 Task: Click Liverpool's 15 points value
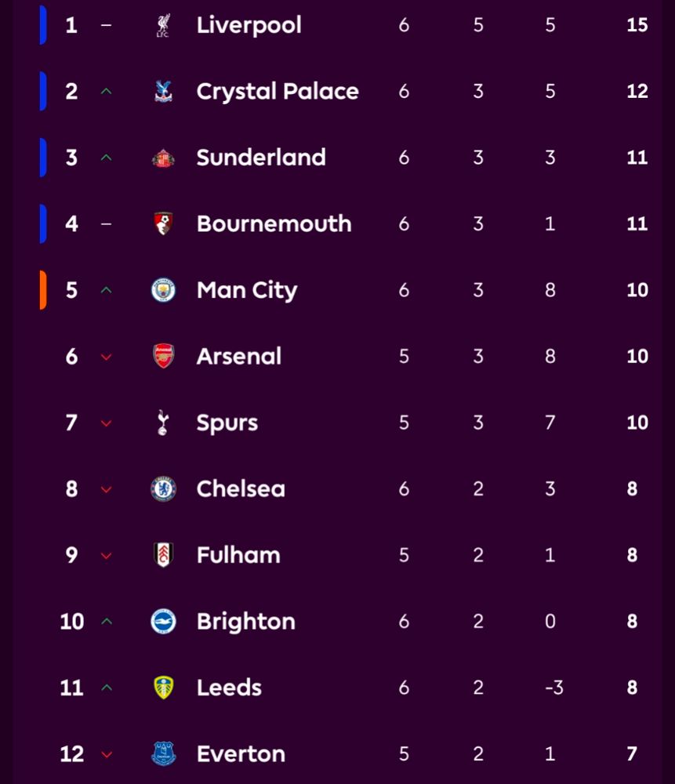(x=637, y=25)
